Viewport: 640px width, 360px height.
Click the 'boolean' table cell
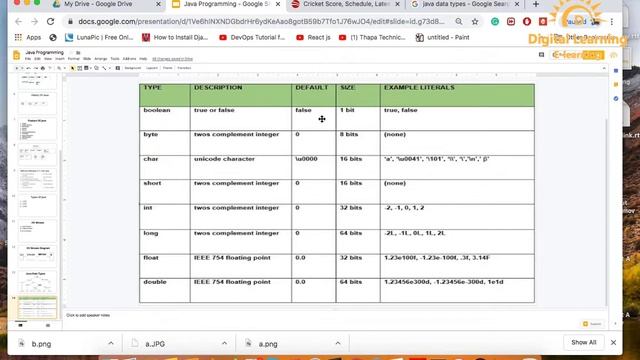[164, 118]
